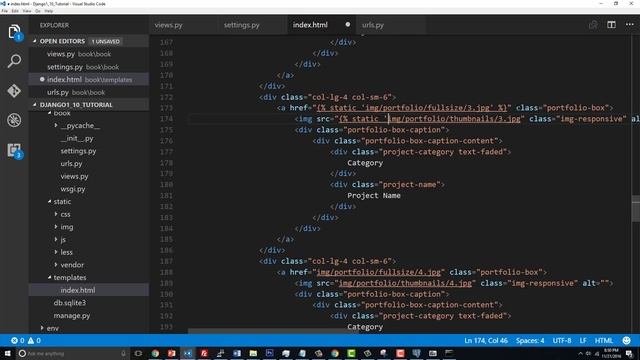
Task: Click the feedback smiley in the status bar
Action: [x=626, y=340]
